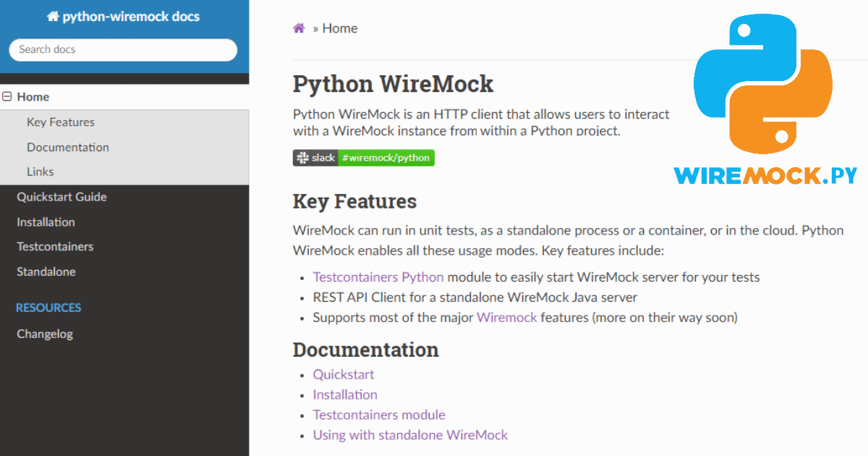This screenshot has width=868, height=456.
Task: Open the Standalone sidebar page
Action: tap(46, 272)
